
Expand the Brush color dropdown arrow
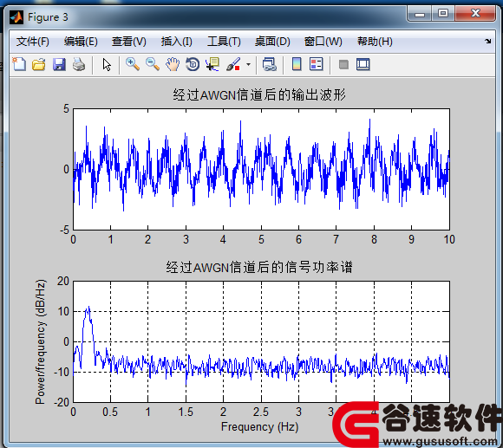pyautogui.click(x=248, y=65)
